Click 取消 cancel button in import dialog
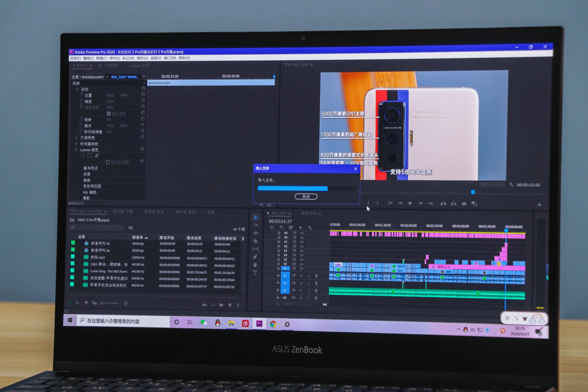588x392 pixels. coord(306,197)
